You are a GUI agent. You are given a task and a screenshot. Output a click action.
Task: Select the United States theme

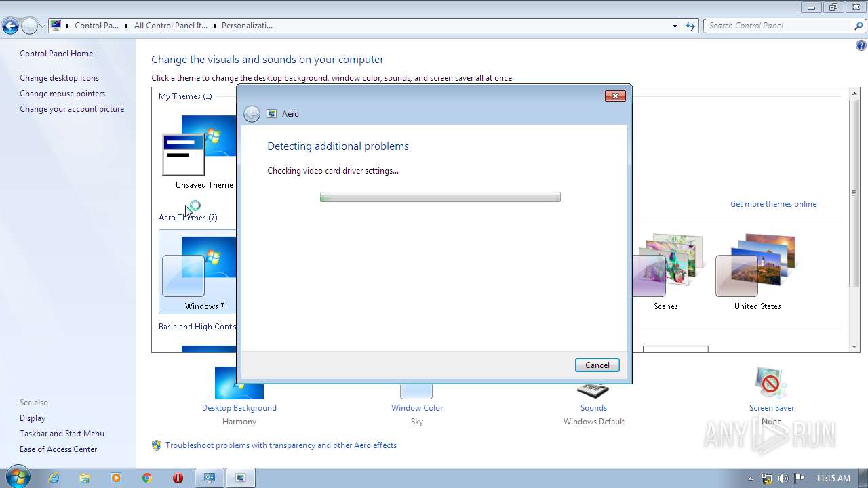[757, 271]
